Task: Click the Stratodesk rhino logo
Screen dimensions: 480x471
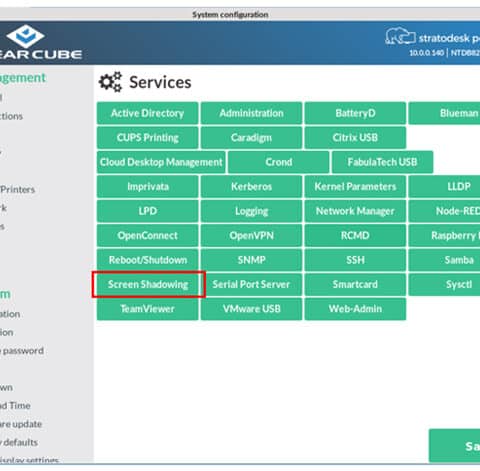Action: (400, 36)
